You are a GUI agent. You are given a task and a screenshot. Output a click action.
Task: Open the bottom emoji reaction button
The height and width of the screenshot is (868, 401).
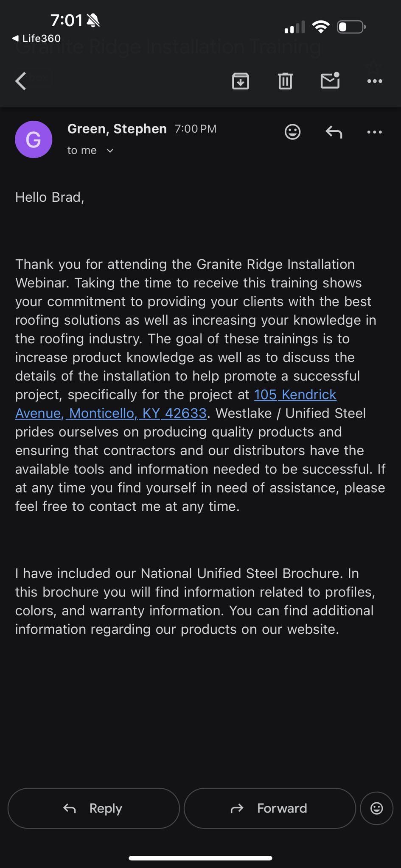(376, 808)
